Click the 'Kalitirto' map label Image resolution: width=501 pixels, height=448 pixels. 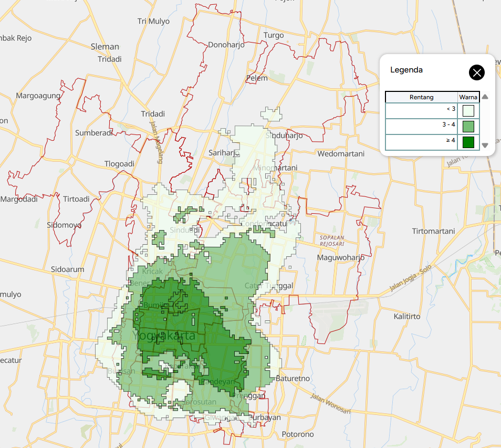407,316
